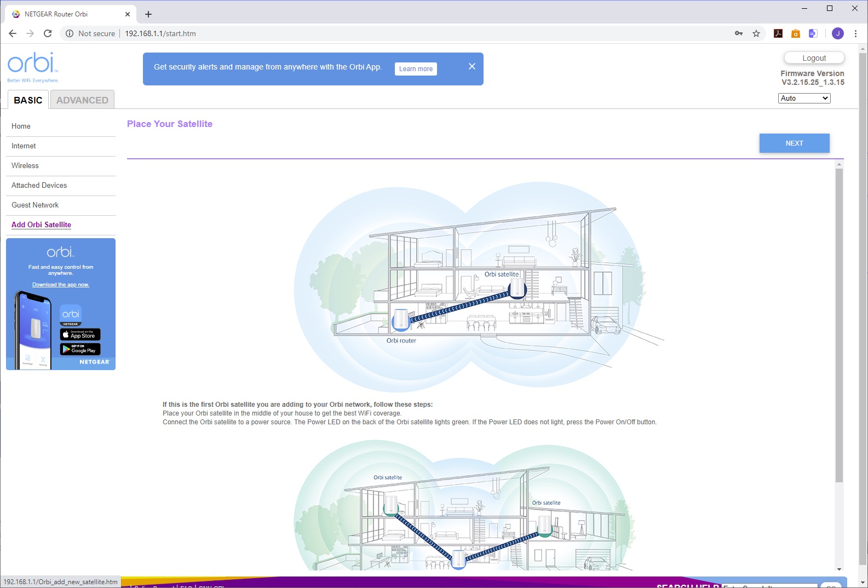The image size is (868, 588).
Task: Open a new browser tab
Action: (x=148, y=14)
